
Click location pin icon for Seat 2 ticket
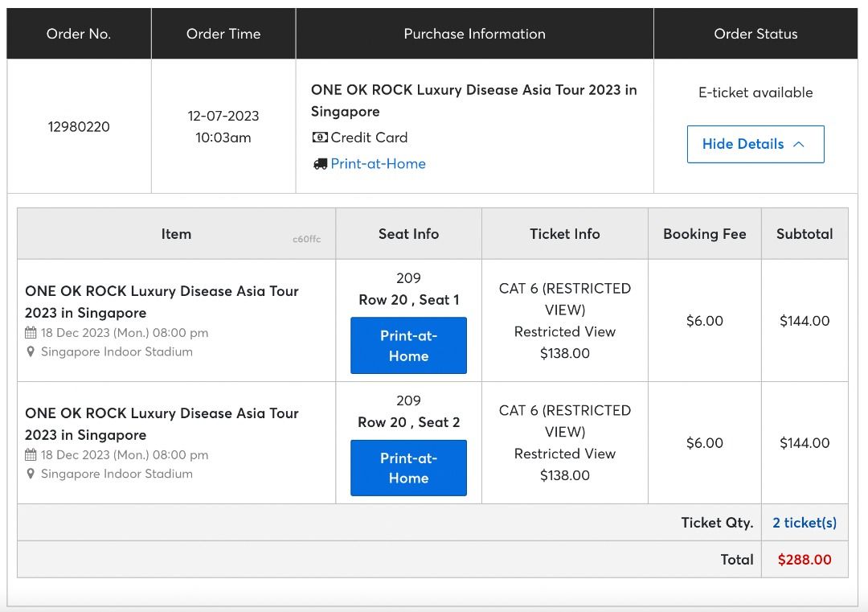coord(31,474)
